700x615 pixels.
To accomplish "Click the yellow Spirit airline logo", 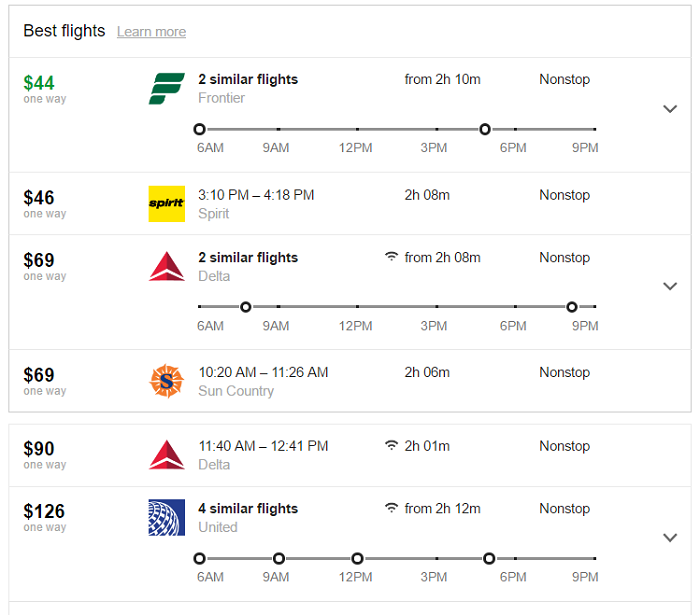I will (167, 204).
